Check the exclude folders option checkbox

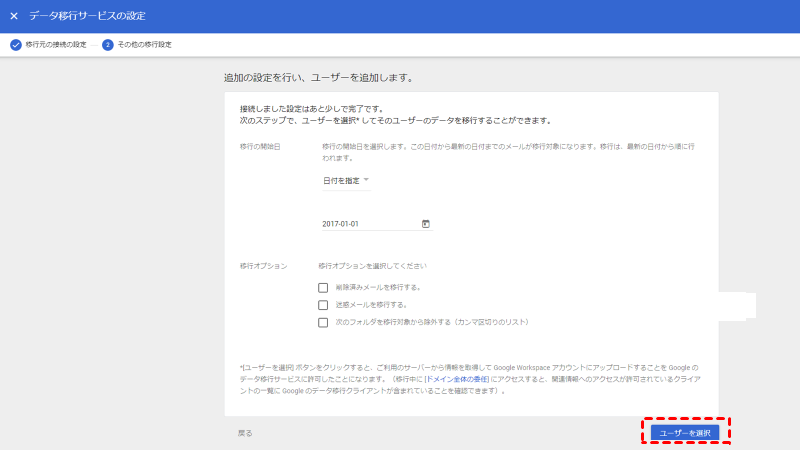click(323, 322)
